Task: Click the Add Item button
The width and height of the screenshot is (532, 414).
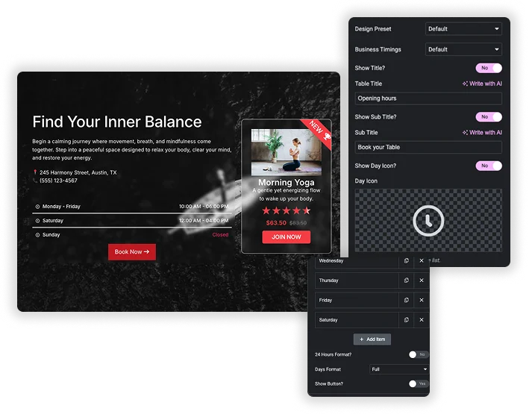Action: pos(372,339)
